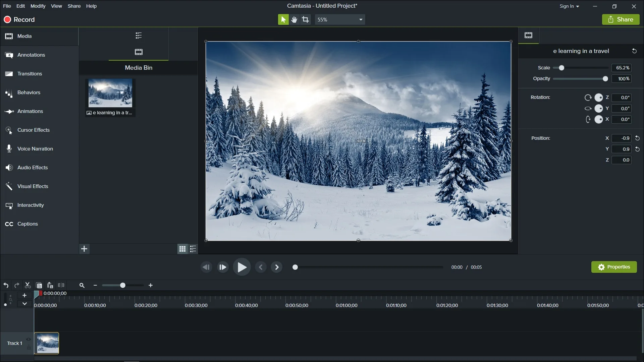
Task: Click the Z rotation dial
Action: [599, 98]
